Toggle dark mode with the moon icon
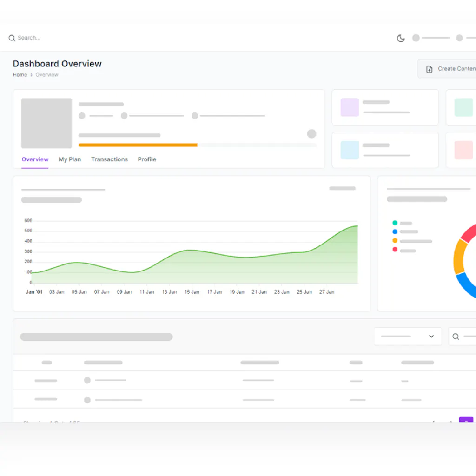This screenshot has height=476, width=476. coord(401,38)
